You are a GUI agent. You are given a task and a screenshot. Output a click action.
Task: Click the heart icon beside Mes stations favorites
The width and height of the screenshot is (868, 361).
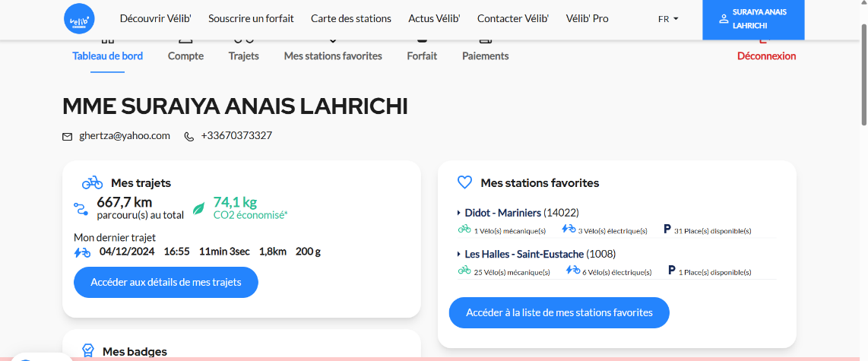(x=464, y=182)
